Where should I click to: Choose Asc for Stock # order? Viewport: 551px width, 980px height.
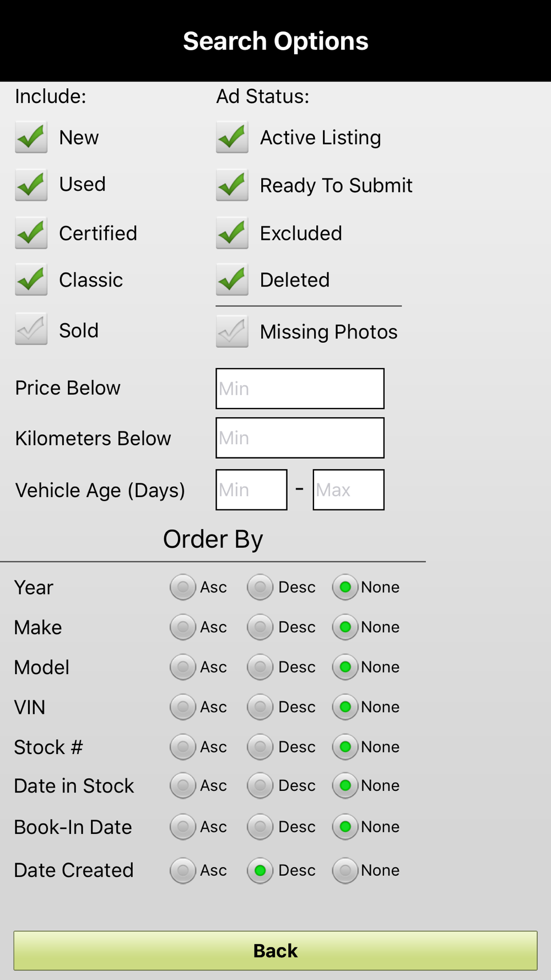(183, 747)
